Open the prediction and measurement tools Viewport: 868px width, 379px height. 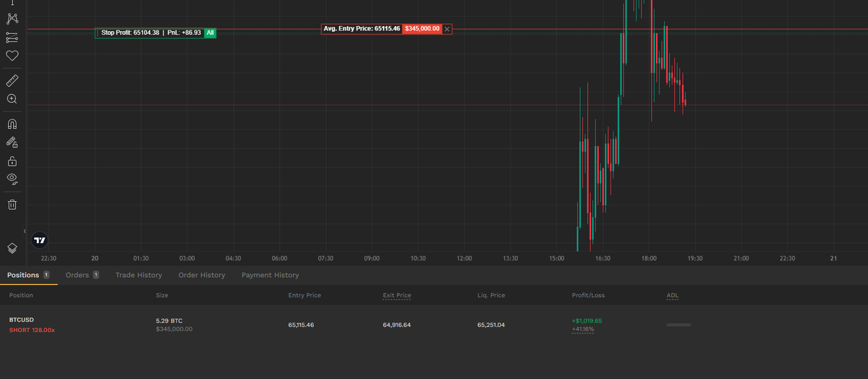click(12, 37)
